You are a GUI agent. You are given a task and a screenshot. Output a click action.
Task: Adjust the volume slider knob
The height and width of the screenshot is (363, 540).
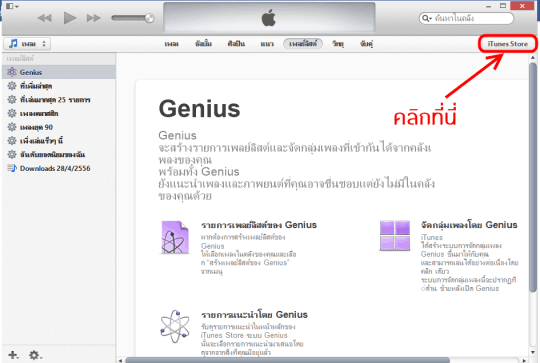coord(149,18)
